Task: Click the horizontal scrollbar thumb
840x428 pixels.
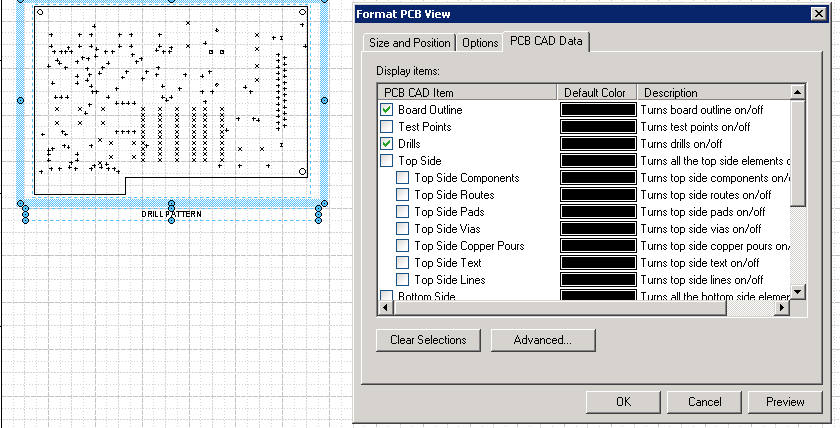Action: 560,307
